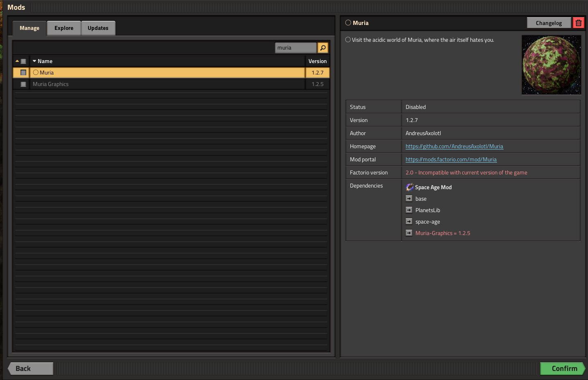Click the Muria planet thumbnail image
The width and height of the screenshot is (588, 380).
point(551,65)
